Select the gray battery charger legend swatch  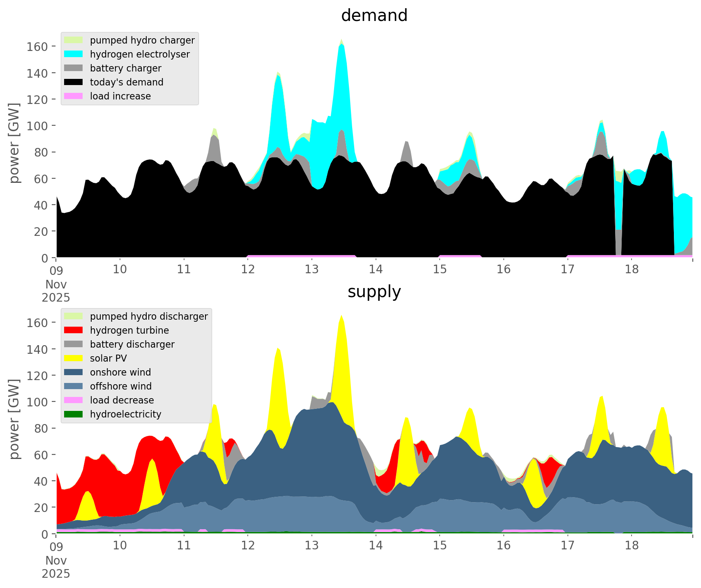click(74, 68)
